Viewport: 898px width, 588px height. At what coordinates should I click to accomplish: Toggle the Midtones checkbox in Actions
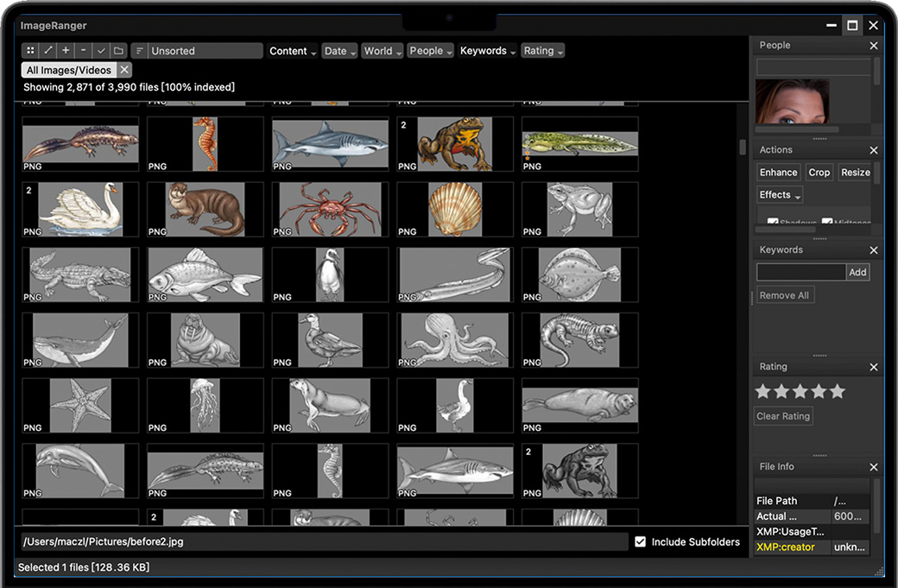(827, 223)
